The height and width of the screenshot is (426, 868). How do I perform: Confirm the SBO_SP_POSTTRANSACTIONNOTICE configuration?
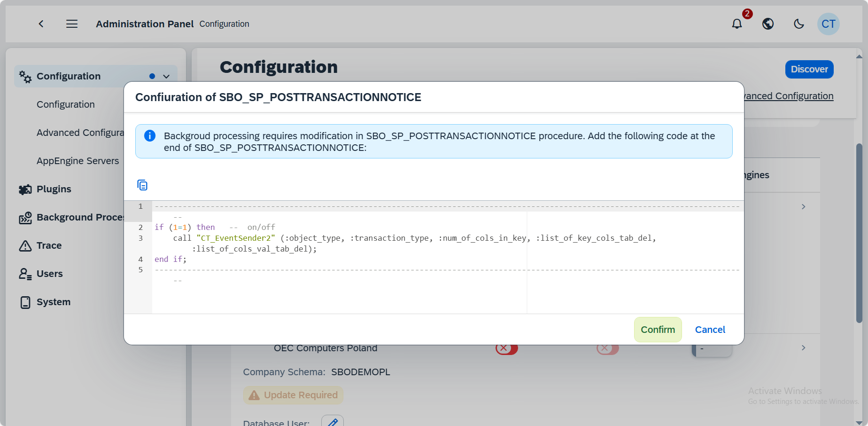658,329
